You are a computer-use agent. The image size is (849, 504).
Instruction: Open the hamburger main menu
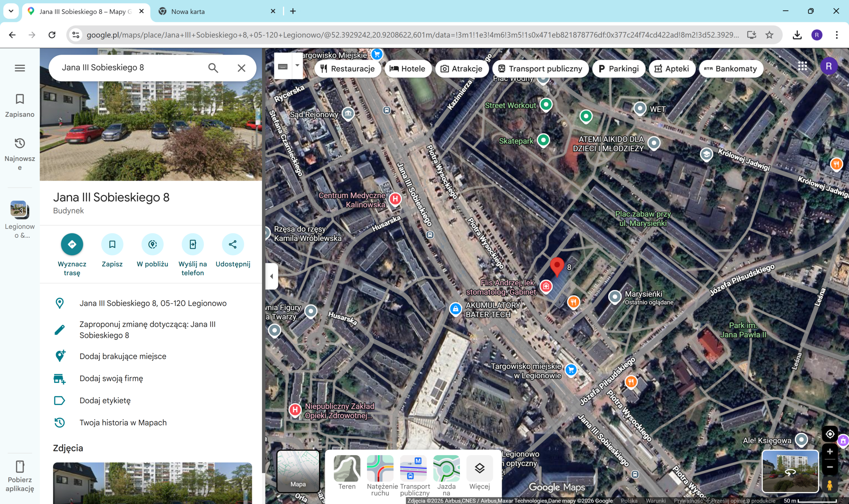pyautogui.click(x=20, y=68)
